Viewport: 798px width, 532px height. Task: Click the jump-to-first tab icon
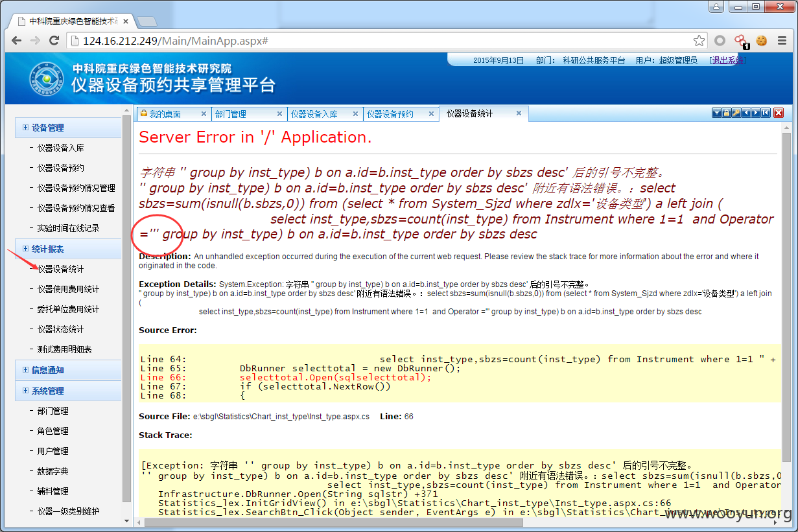[x=766, y=113]
